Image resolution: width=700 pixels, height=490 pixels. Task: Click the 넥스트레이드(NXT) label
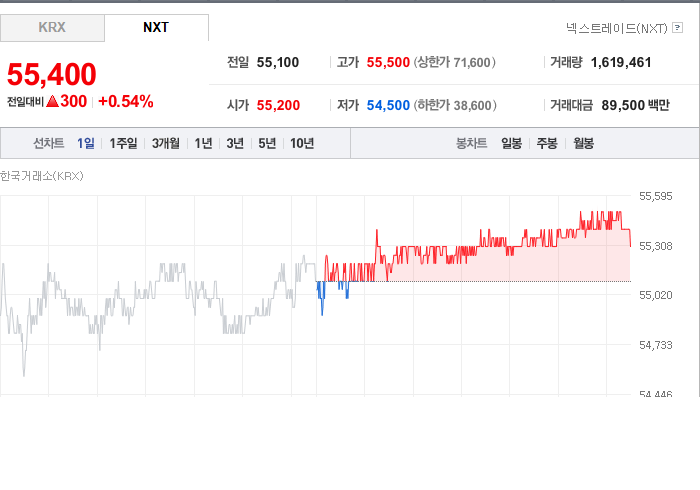point(617,28)
